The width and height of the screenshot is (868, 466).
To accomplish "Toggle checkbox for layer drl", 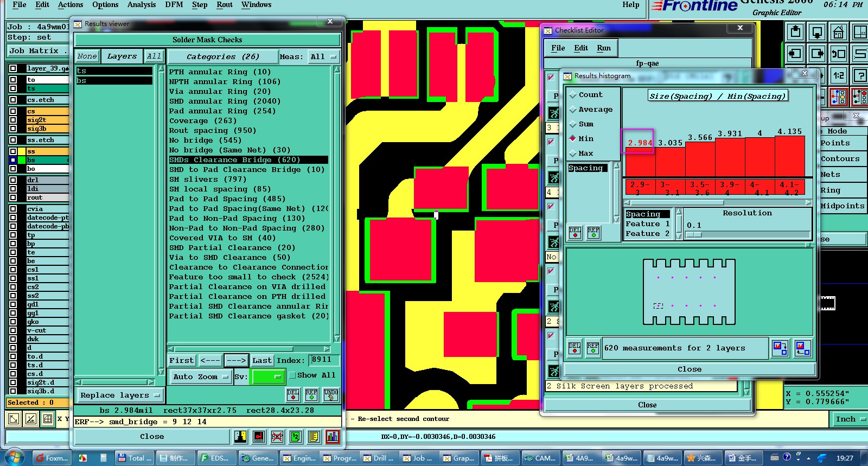I will coord(13,180).
